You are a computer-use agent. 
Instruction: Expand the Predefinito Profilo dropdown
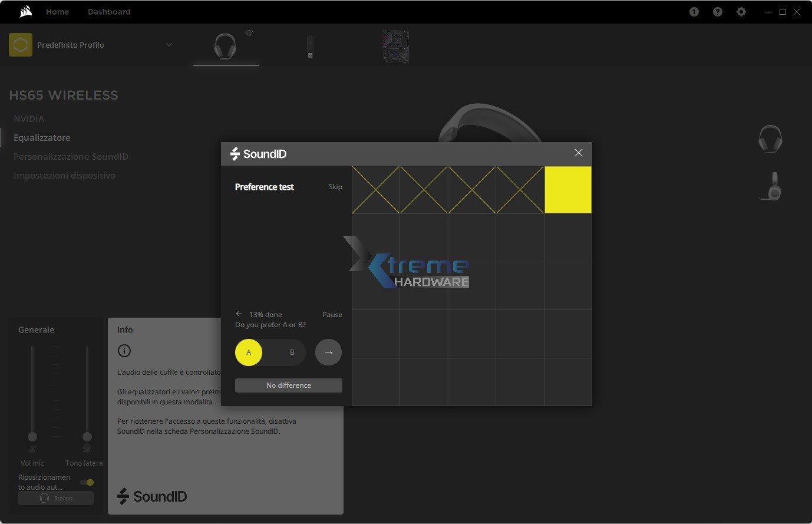pyautogui.click(x=169, y=45)
